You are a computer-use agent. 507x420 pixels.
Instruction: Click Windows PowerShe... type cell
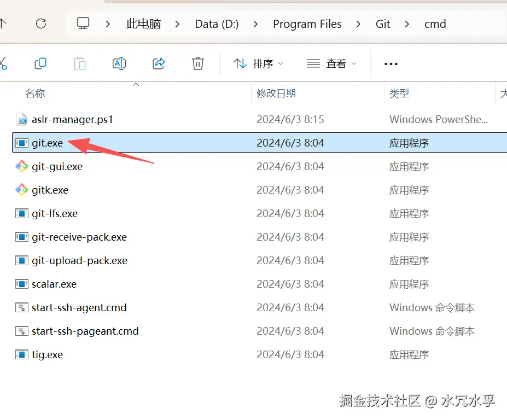pos(439,119)
